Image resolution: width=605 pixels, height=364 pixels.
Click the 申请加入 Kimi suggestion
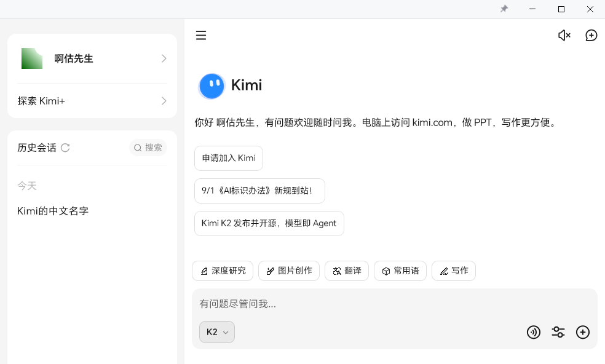pos(228,158)
